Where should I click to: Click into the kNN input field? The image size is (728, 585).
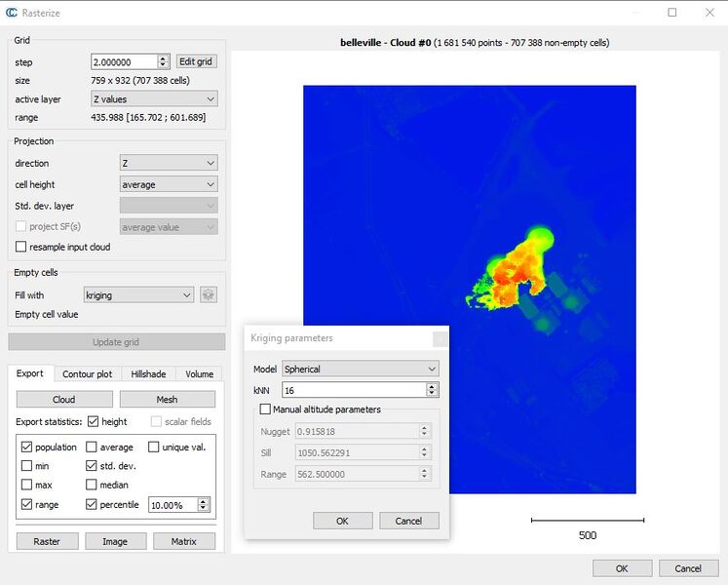[x=354, y=390]
